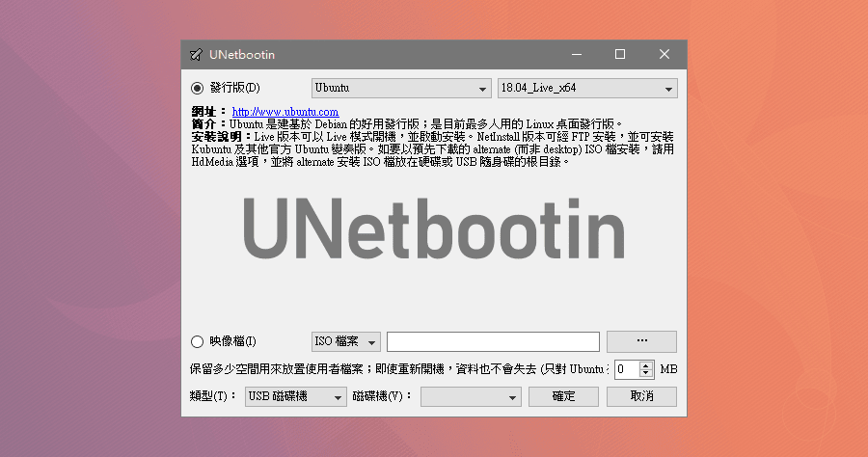Click the ... browse button for image file
This screenshot has width=868, height=457.
pos(641,341)
